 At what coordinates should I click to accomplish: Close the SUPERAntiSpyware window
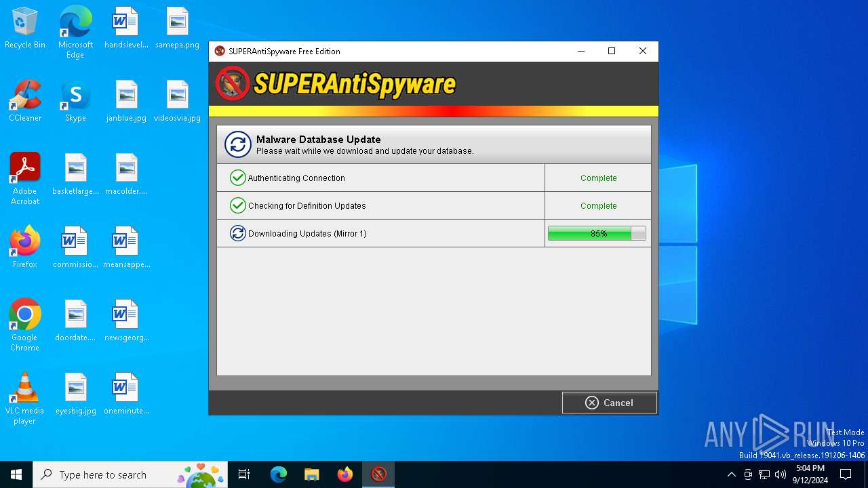point(643,51)
